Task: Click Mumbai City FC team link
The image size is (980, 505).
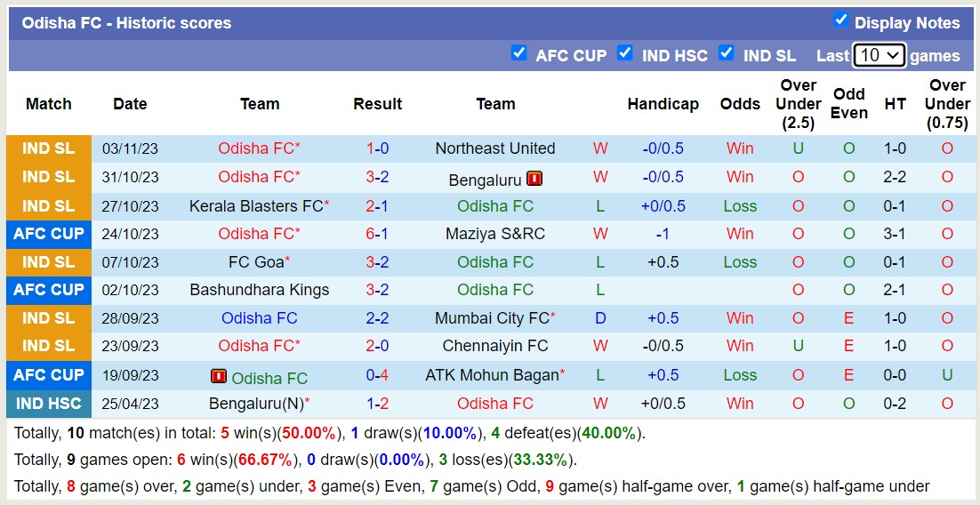Action: click(492, 318)
